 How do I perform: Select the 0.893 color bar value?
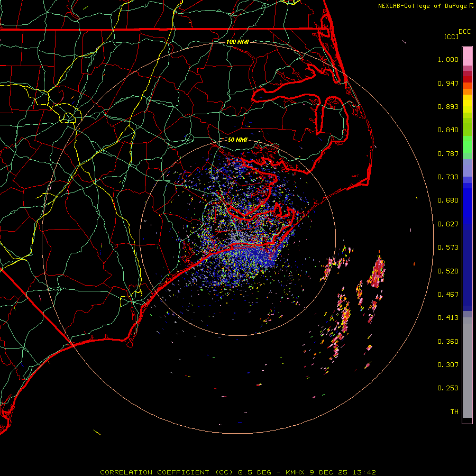pos(448,106)
